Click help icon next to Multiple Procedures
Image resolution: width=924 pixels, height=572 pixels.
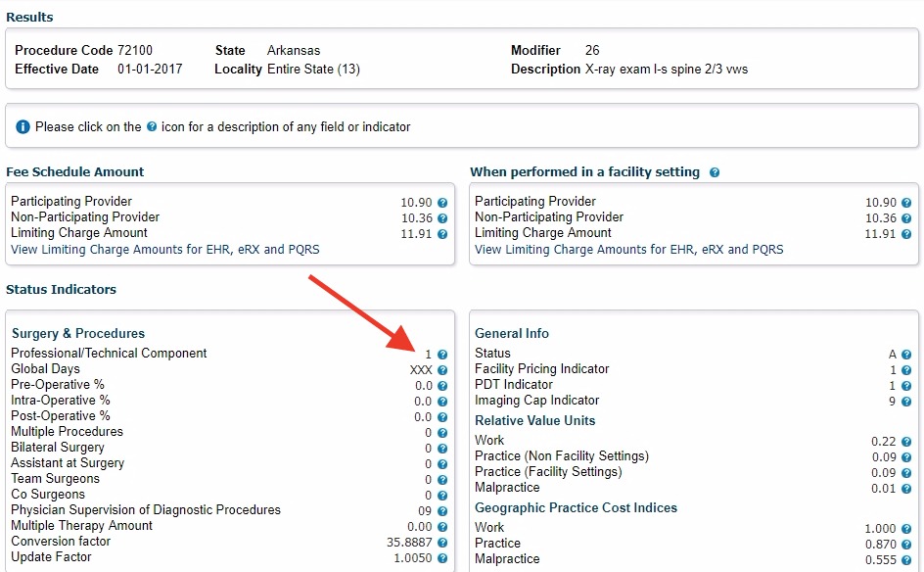442,433
